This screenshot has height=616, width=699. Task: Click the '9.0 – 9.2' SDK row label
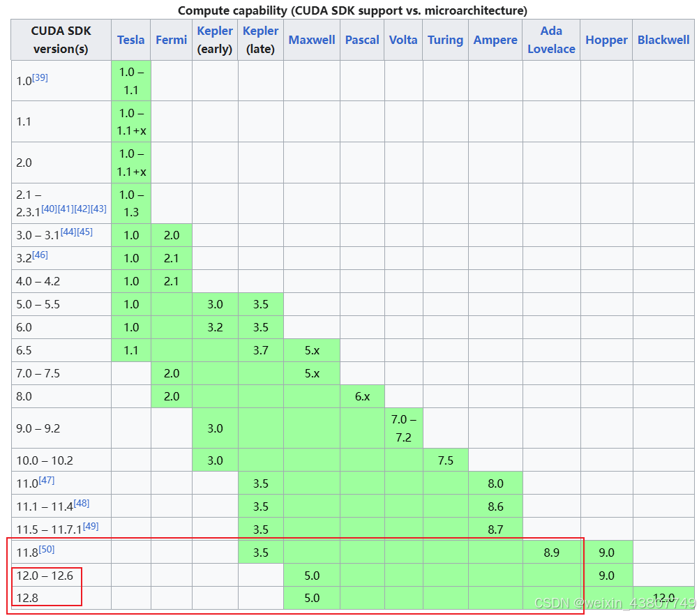(x=38, y=428)
